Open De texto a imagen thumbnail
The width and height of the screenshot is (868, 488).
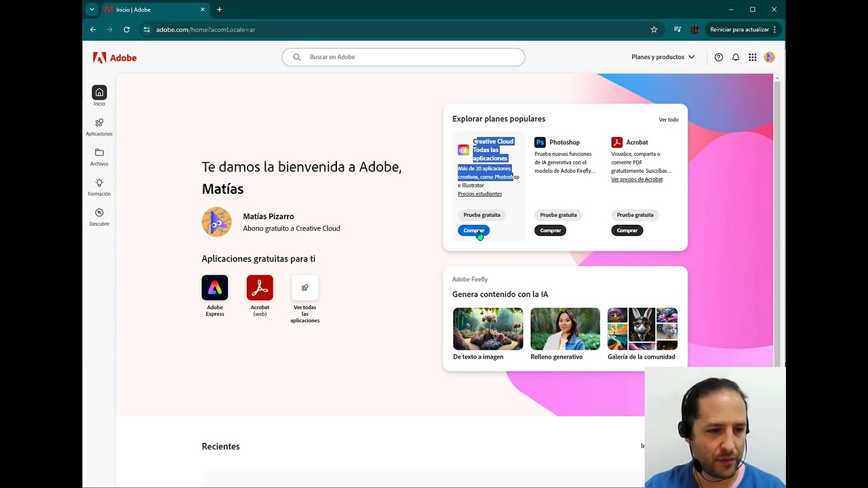tap(488, 329)
